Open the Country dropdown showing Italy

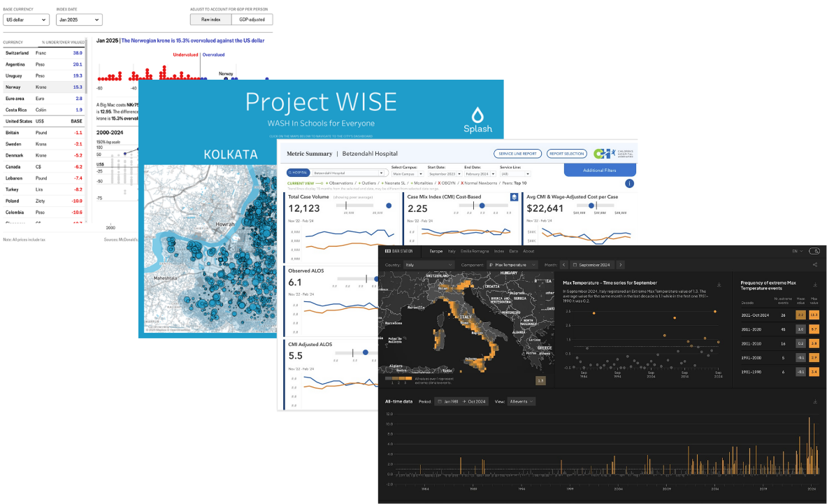[x=429, y=265]
